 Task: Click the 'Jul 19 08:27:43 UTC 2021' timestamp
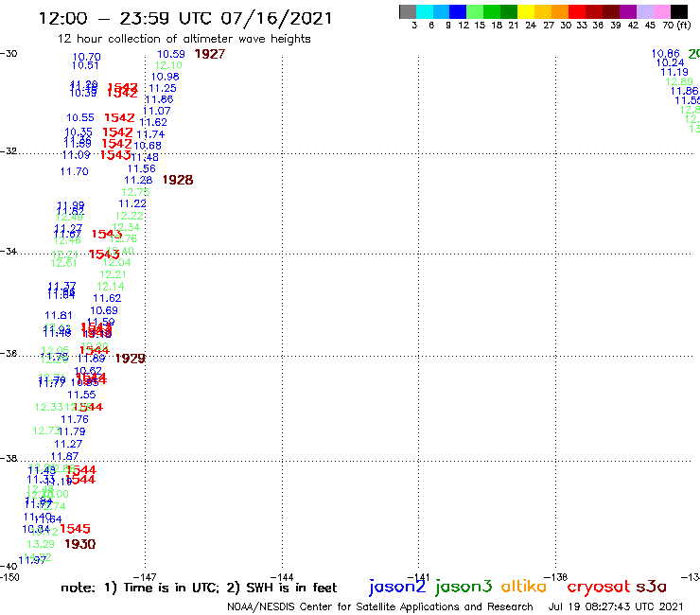tap(616, 607)
